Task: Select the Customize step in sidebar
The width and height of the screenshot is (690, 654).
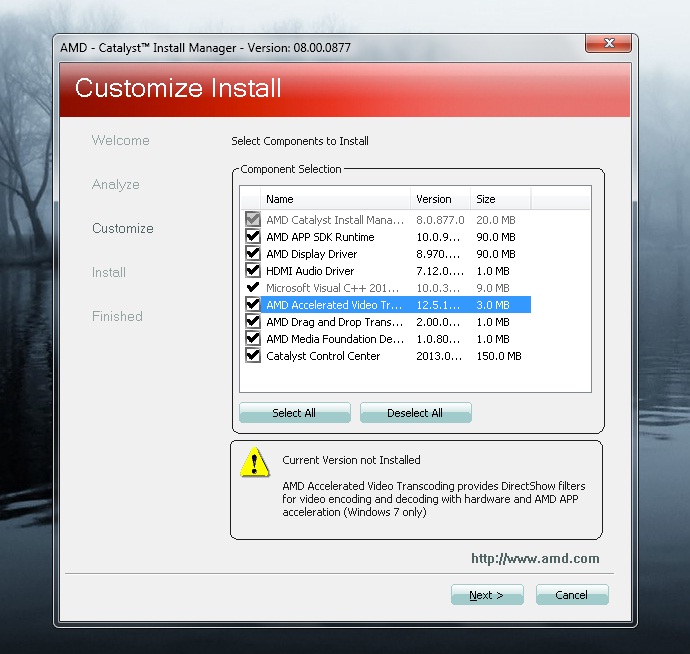Action: pyautogui.click(x=123, y=228)
